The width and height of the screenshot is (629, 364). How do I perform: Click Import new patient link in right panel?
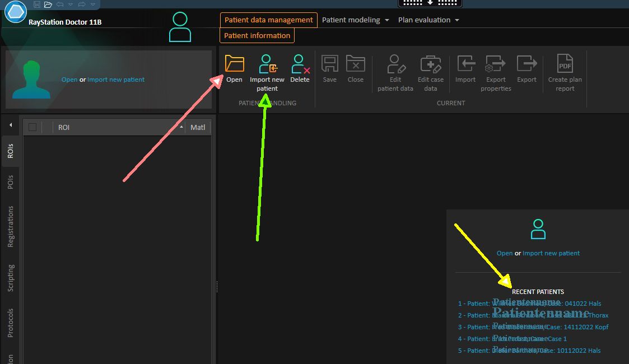point(551,253)
